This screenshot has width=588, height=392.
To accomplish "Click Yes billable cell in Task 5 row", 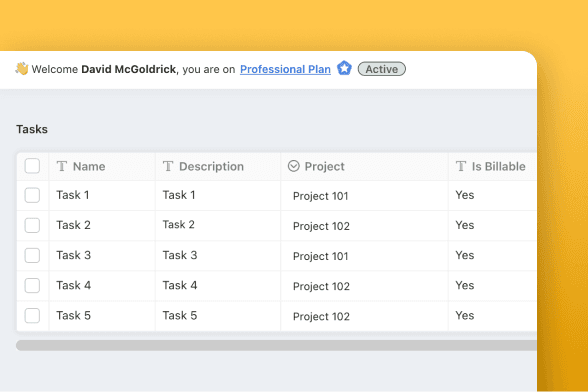I will click(x=493, y=315).
